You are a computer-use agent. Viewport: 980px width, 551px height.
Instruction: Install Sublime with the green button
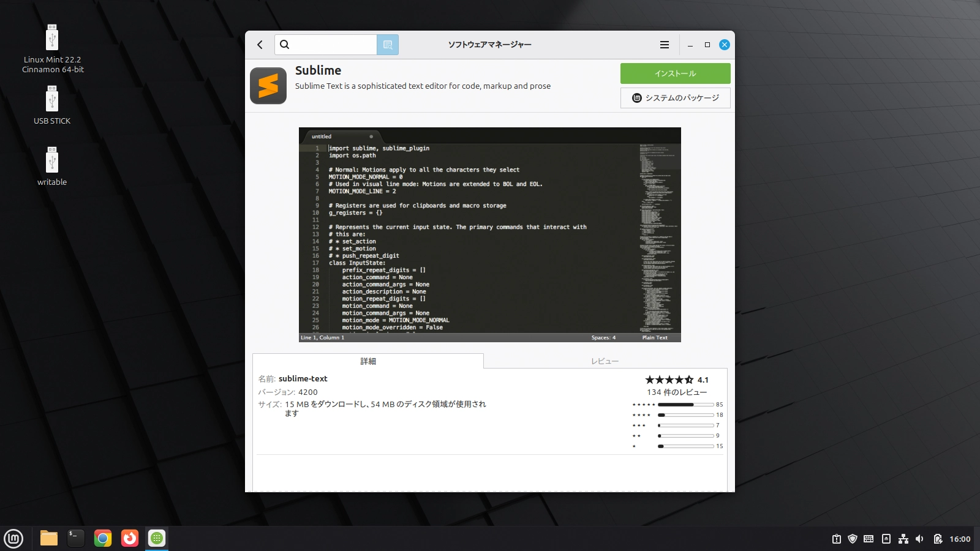[675, 73]
